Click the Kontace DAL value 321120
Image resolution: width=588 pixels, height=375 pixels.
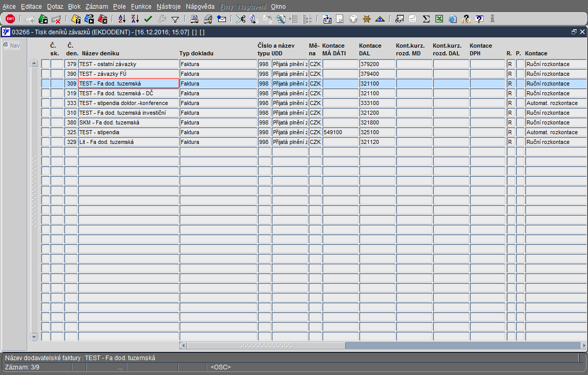tap(377, 142)
